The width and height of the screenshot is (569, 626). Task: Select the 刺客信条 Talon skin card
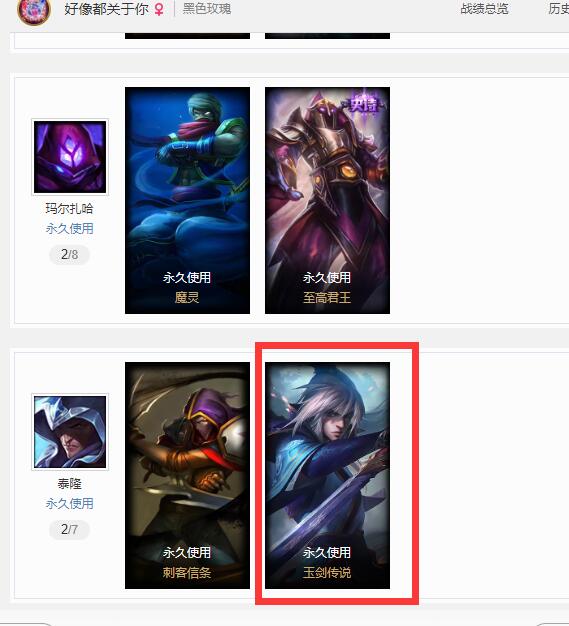tap(187, 475)
